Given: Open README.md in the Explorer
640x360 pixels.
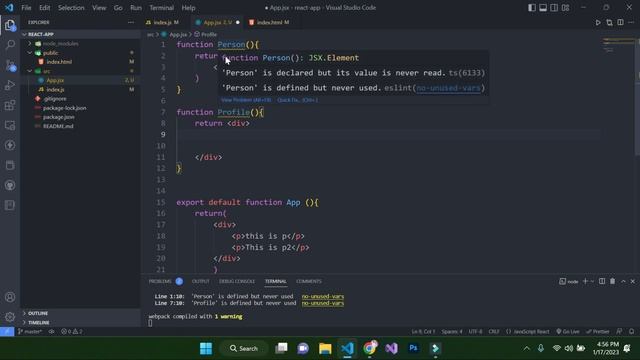Looking at the screenshot, I should point(58,126).
